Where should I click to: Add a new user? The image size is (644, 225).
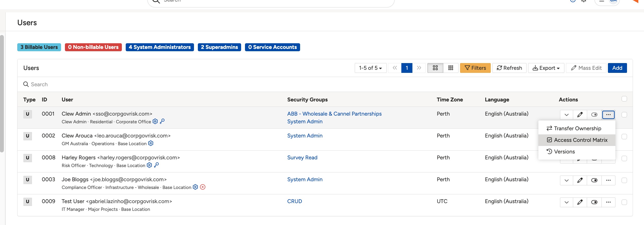click(617, 68)
